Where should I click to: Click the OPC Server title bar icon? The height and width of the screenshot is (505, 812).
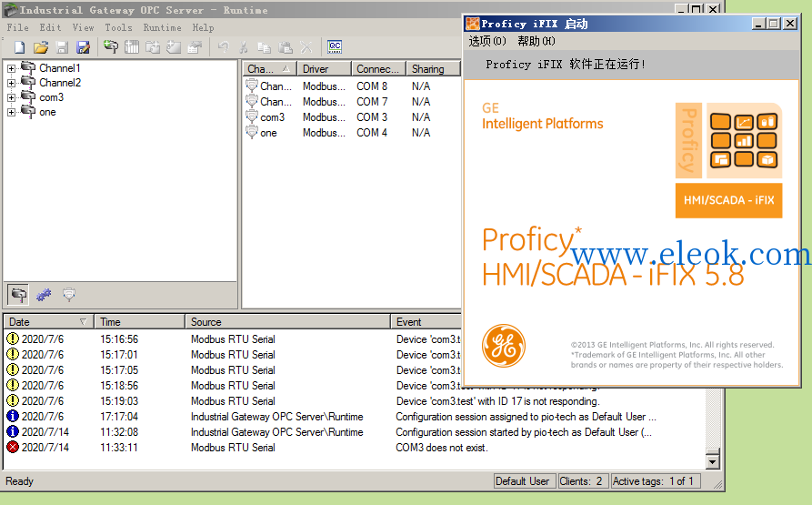coord(10,9)
